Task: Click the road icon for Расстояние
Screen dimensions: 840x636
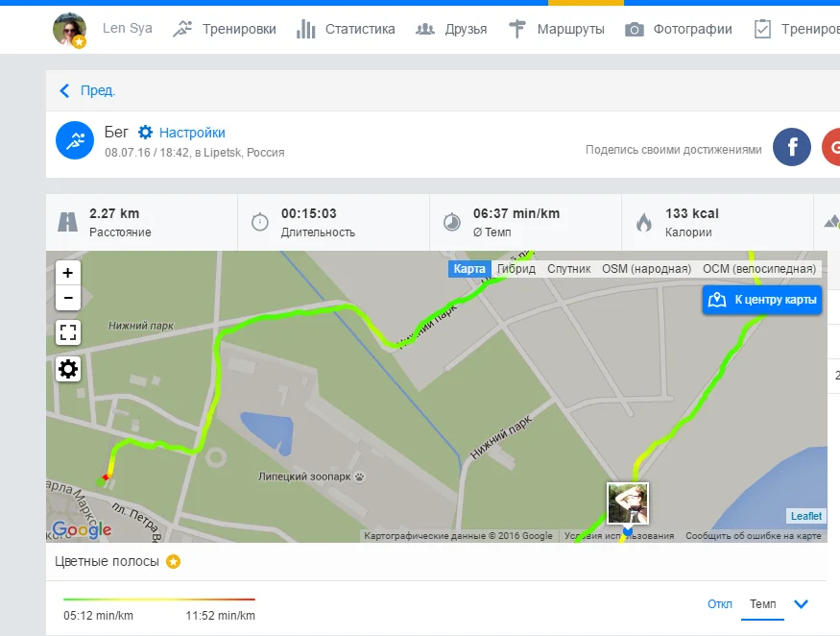Action: click(68, 222)
